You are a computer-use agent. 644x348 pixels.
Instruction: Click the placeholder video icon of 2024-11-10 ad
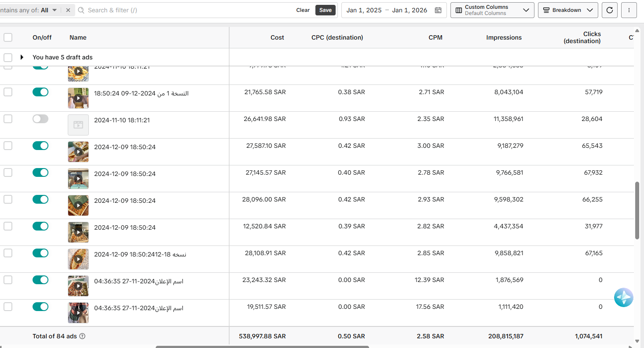coord(78,125)
